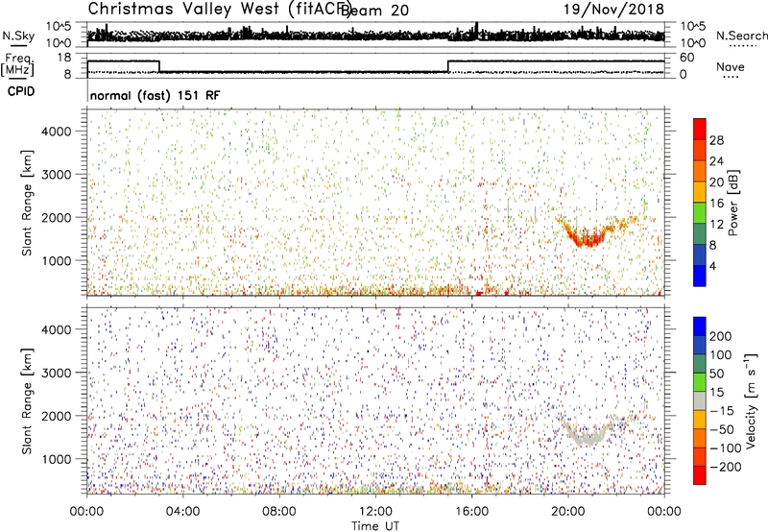Click the '12' label on the power colorbar

coord(716,225)
